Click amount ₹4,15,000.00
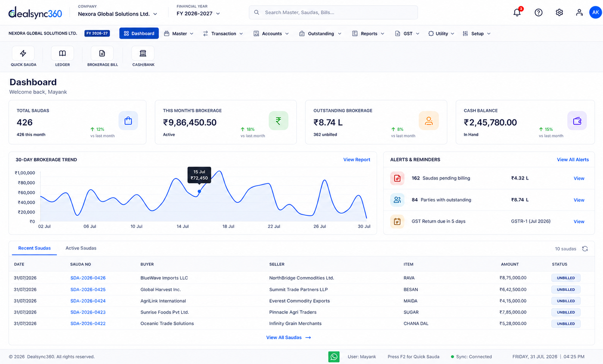This screenshot has width=603, height=364. click(513, 301)
